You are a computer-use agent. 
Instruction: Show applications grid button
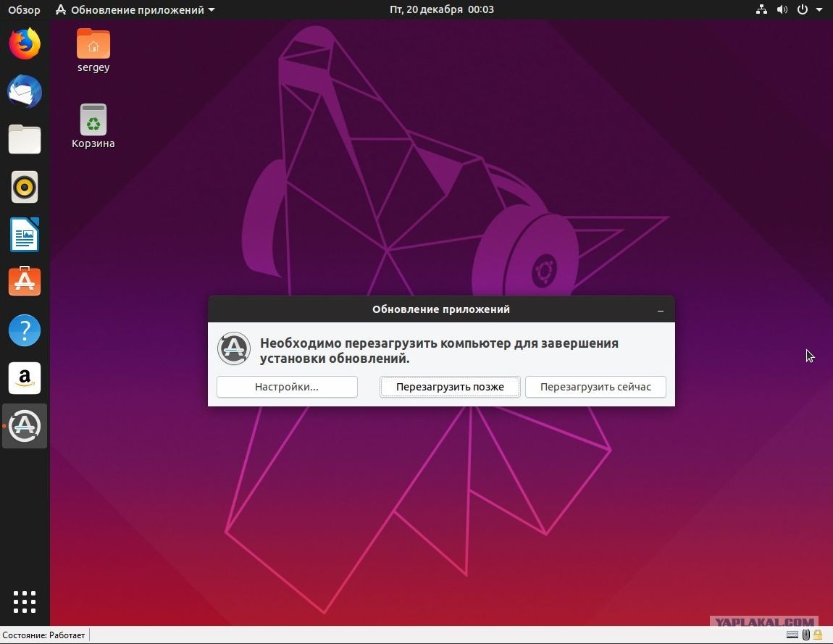[25, 602]
